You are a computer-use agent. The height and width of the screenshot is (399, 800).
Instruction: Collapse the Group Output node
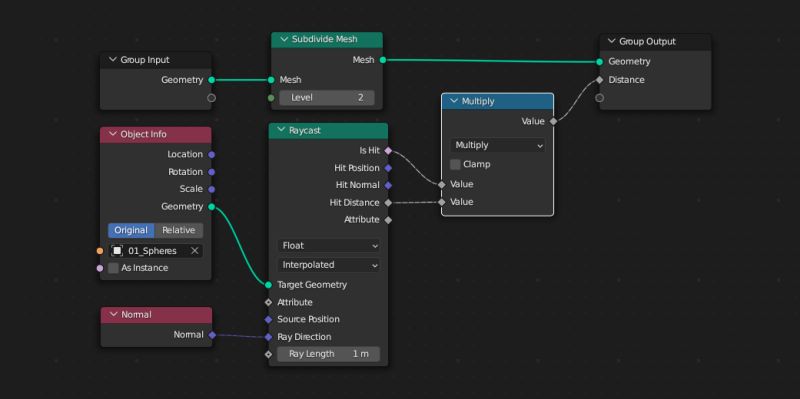click(611, 41)
